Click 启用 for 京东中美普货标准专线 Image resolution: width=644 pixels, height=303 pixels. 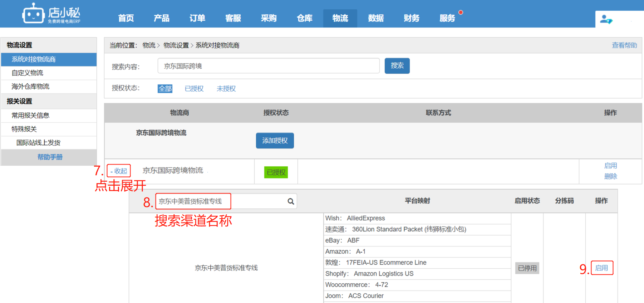(x=601, y=268)
